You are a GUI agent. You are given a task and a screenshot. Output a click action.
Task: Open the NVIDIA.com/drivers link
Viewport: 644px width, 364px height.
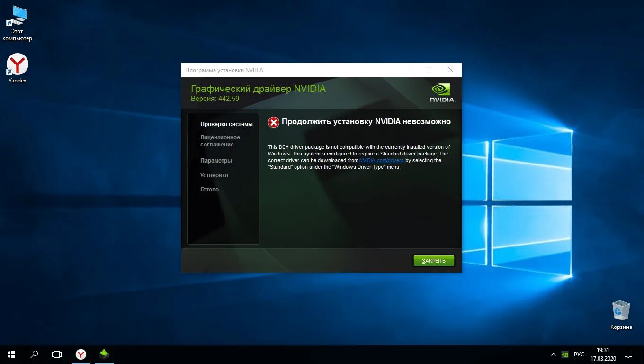coord(382,160)
